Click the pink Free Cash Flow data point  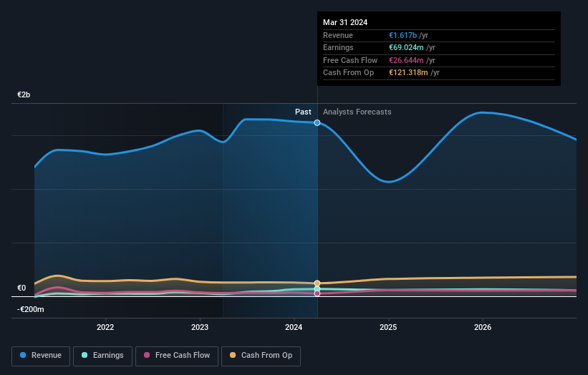pyautogui.click(x=317, y=293)
